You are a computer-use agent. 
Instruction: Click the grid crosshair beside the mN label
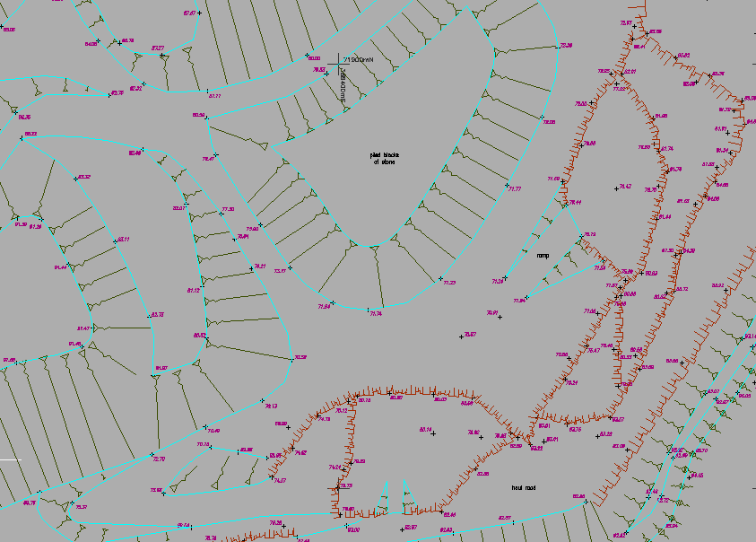click(x=338, y=63)
